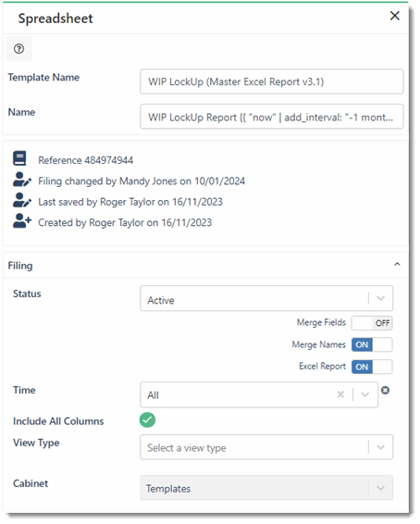Turn off the Excel Report switch
The image size is (420, 524).
(372, 367)
